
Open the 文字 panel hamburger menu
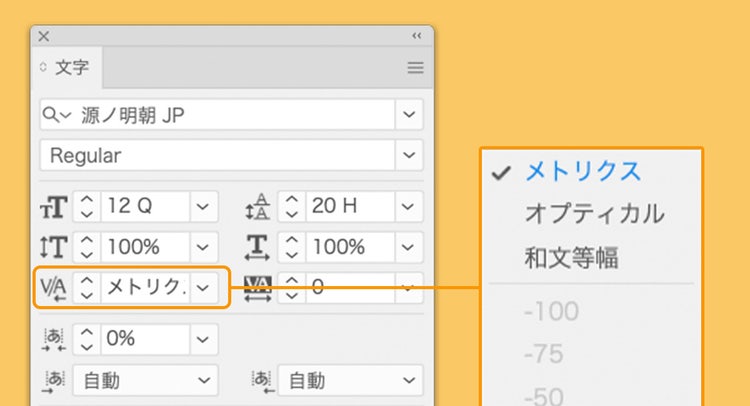(x=415, y=67)
